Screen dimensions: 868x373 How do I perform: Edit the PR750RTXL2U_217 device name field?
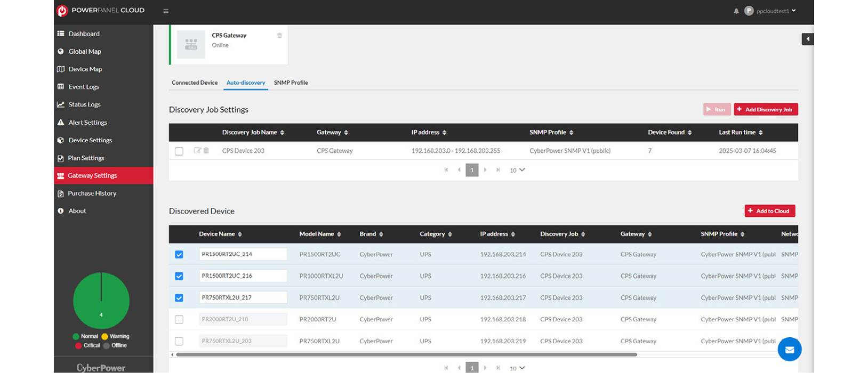[243, 298]
